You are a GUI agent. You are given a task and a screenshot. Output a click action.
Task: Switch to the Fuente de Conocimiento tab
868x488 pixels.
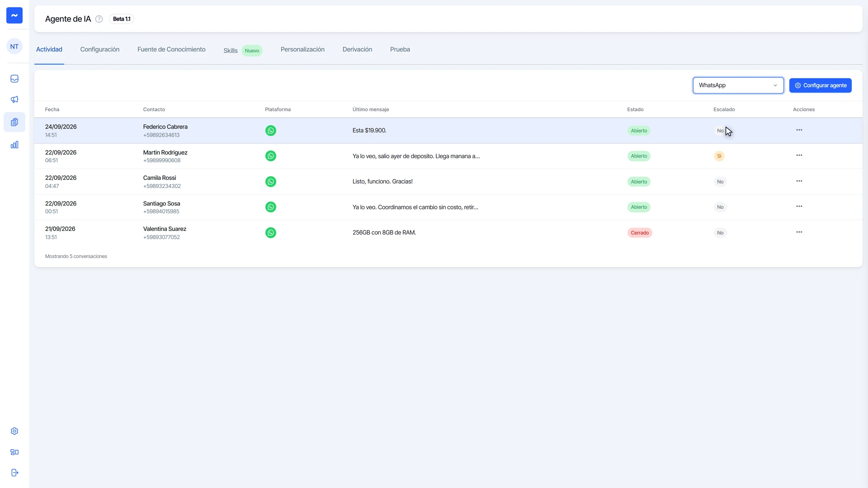tap(171, 49)
